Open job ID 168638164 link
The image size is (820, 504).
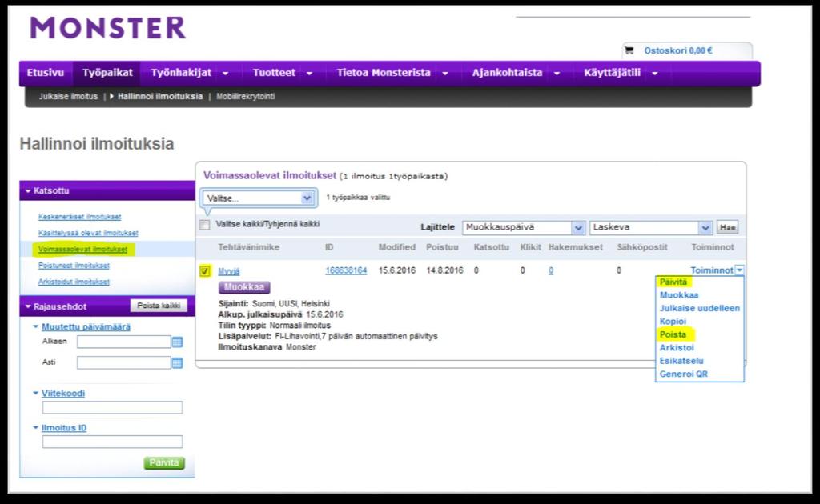346,270
